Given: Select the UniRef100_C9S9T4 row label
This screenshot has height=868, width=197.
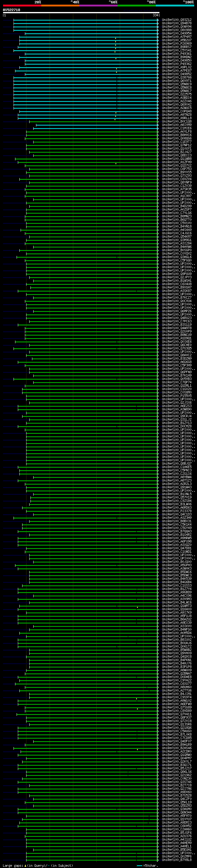Looking at the screenshot, I should [177, 697].
